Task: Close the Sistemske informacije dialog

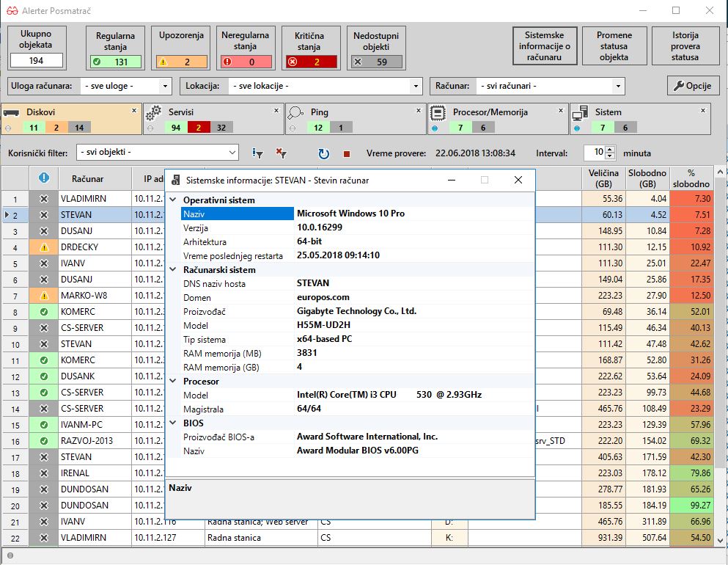Action: 518,180
